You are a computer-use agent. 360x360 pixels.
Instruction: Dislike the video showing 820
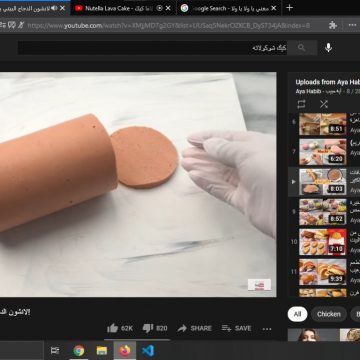click(155, 328)
